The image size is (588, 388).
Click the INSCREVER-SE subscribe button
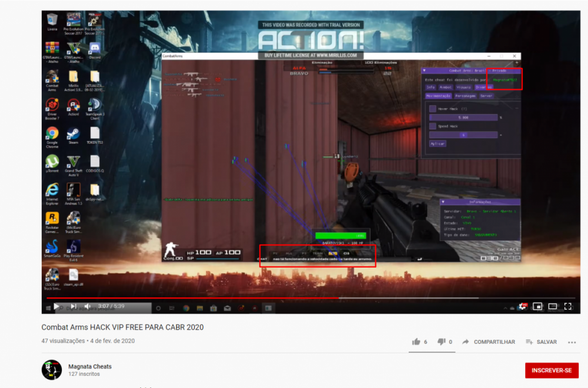pyautogui.click(x=552, y=370)
